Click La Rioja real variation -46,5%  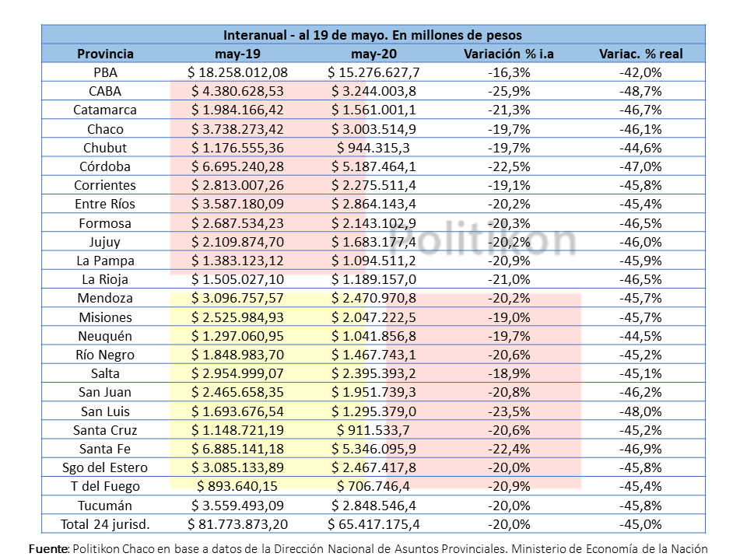pyautogui.click(x=640, y=279)
